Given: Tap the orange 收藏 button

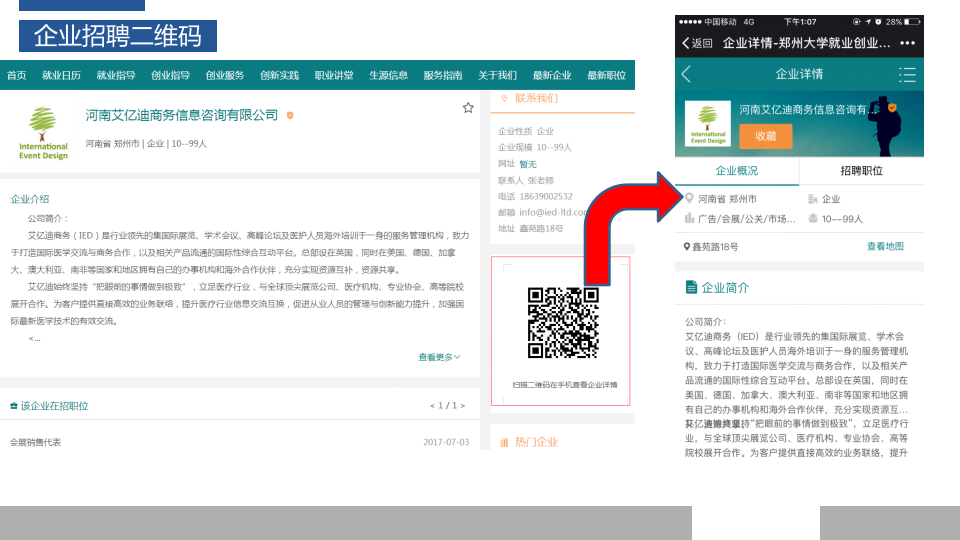Looking at the screenshot, I should pyautogui.click(x=765, y=136).
